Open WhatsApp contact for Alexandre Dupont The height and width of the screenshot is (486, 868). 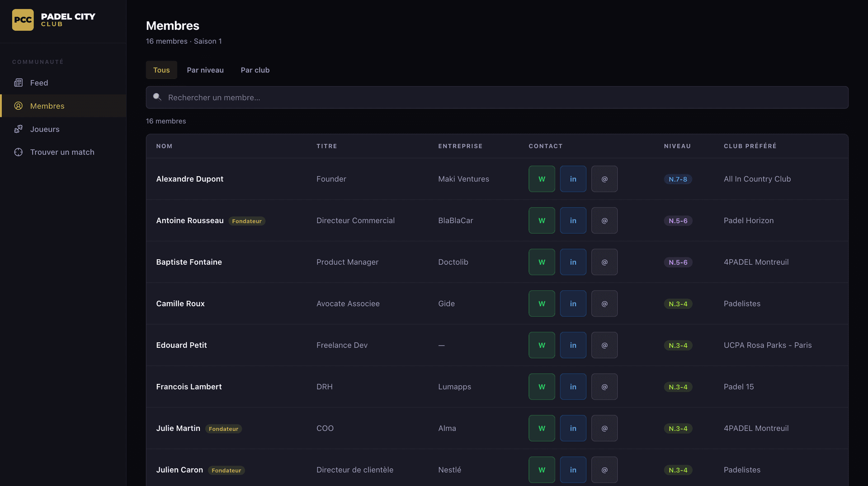pos(542,179)
